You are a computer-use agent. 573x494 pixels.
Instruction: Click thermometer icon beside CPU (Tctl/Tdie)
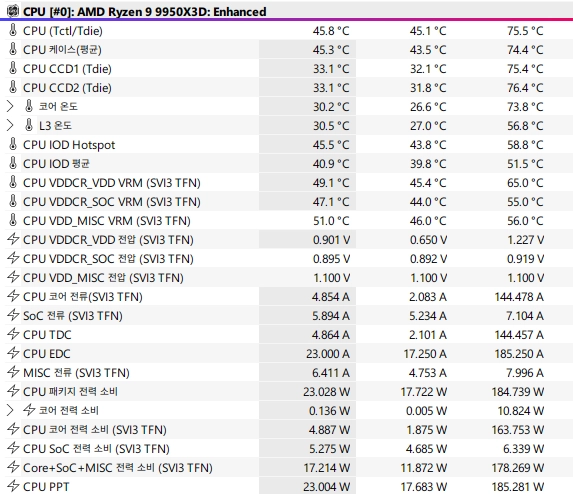(x=13, y=30)
